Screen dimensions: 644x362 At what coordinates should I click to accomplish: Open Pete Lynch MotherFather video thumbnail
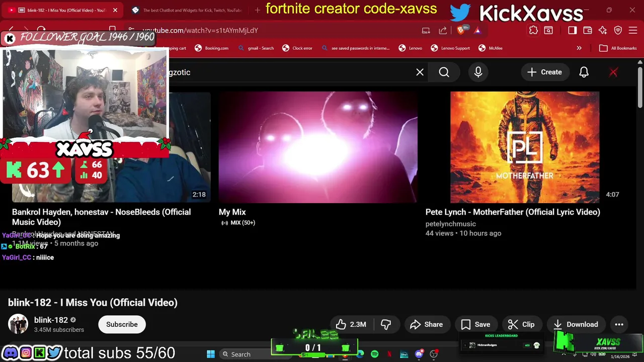click(525, 147)
